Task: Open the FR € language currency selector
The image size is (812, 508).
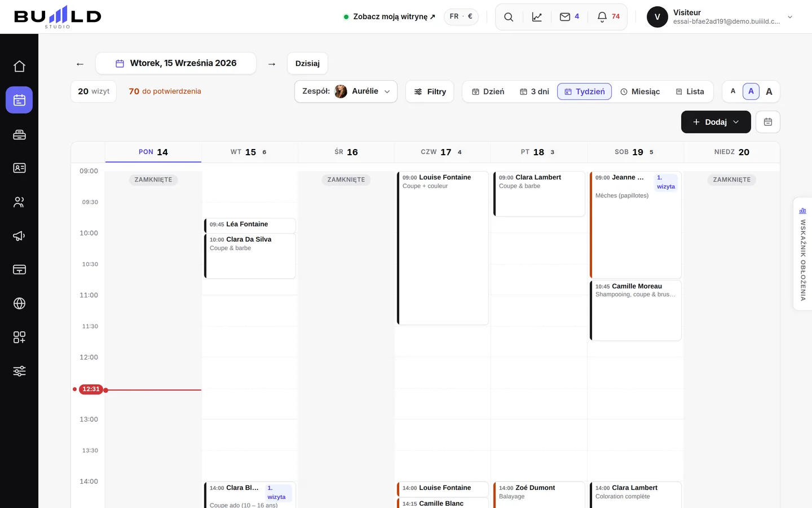Action: click(x=461, y=17)
